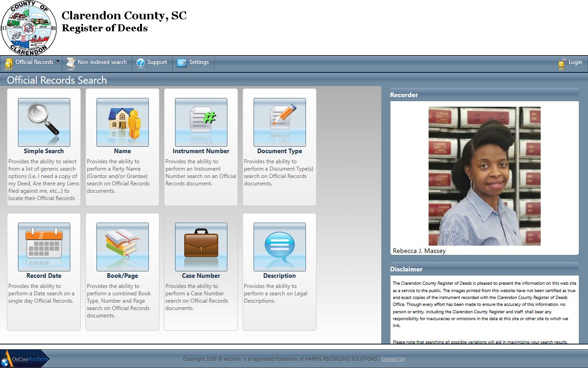Open the Settings menu item
Image resolution: width=588 pixels, height=368 pixels.
[193, 63]
